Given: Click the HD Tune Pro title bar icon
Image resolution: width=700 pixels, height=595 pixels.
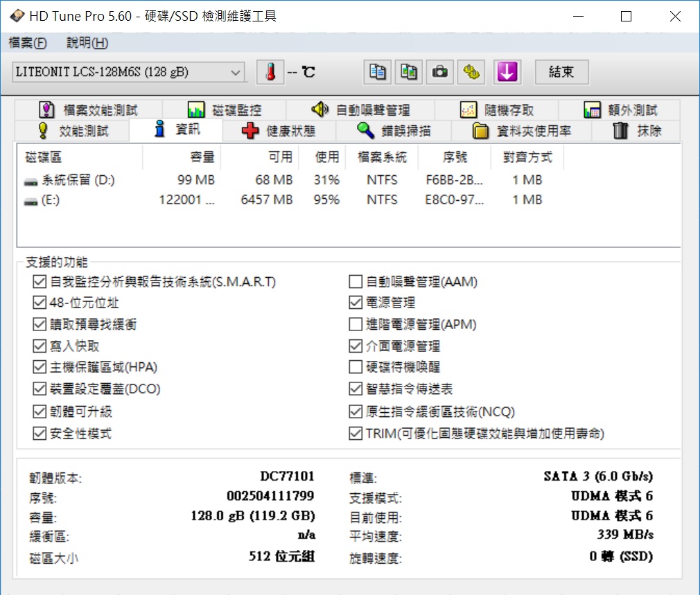Looking at the screenshot, I should 17,16.
